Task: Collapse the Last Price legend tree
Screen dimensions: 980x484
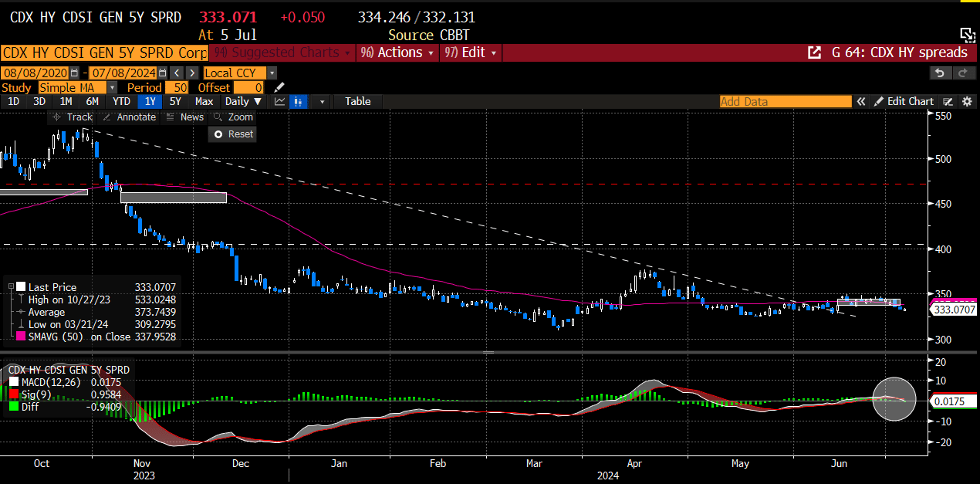Action: point(12,287)
